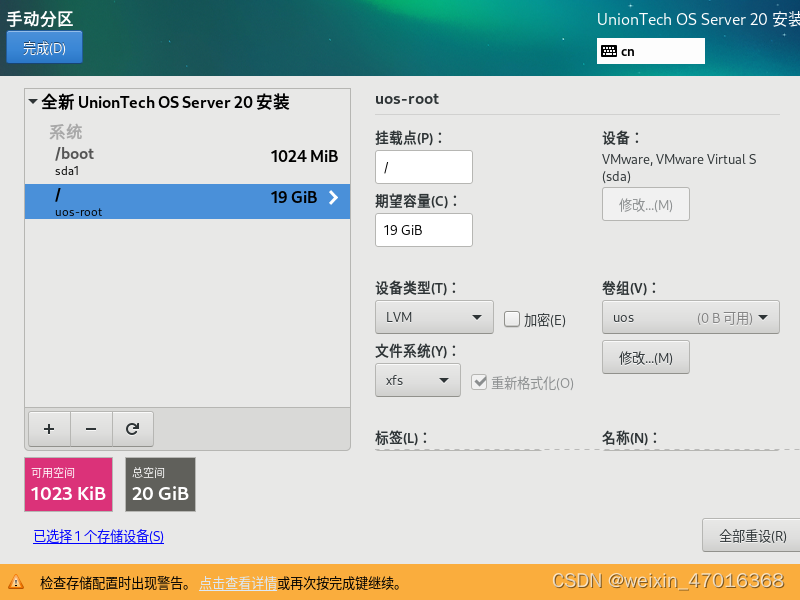Screen dimensions: 800x600
Task: Click the 修改 button under 卷组
Action: coord(645,357)
